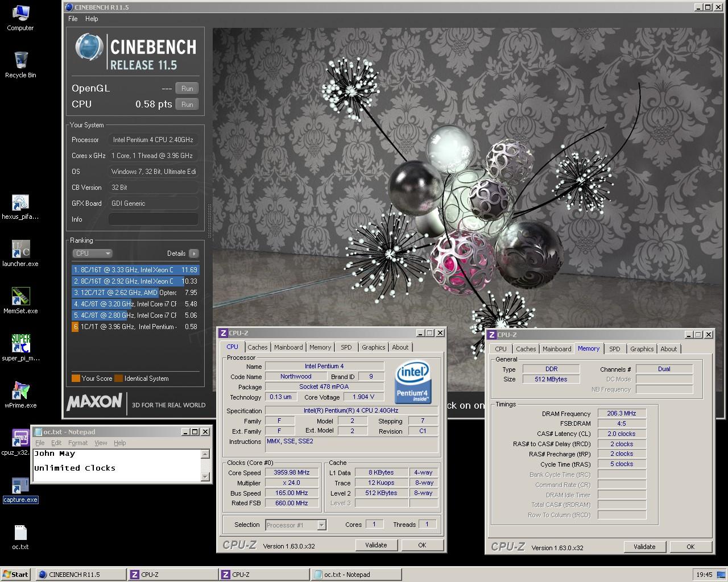
Task: Click the orange Your Score legend swatch
Action: (76, 379)
